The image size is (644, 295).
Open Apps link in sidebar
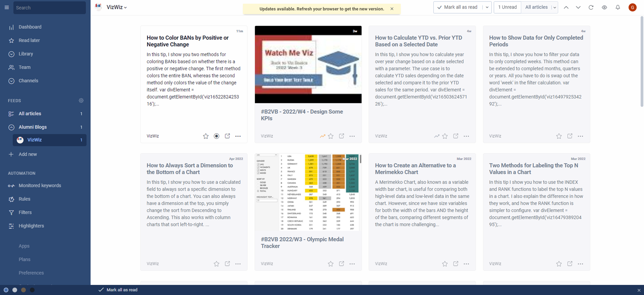point(24,246)
